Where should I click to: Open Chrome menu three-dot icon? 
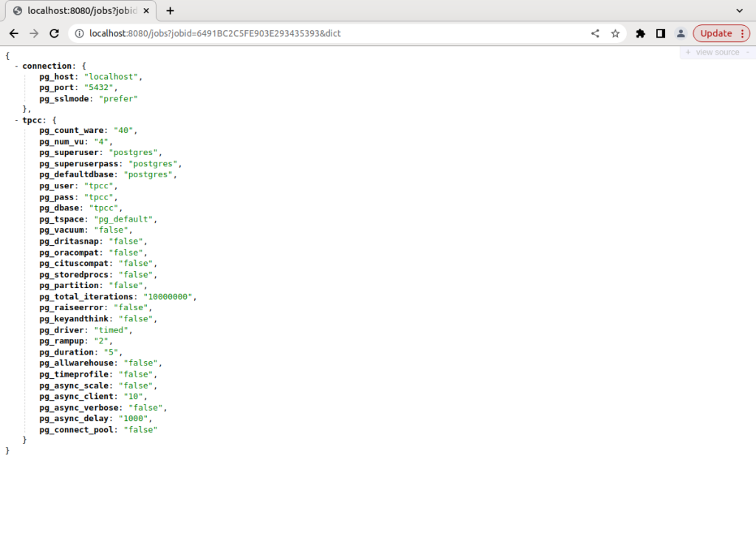[x=743, y=33]
